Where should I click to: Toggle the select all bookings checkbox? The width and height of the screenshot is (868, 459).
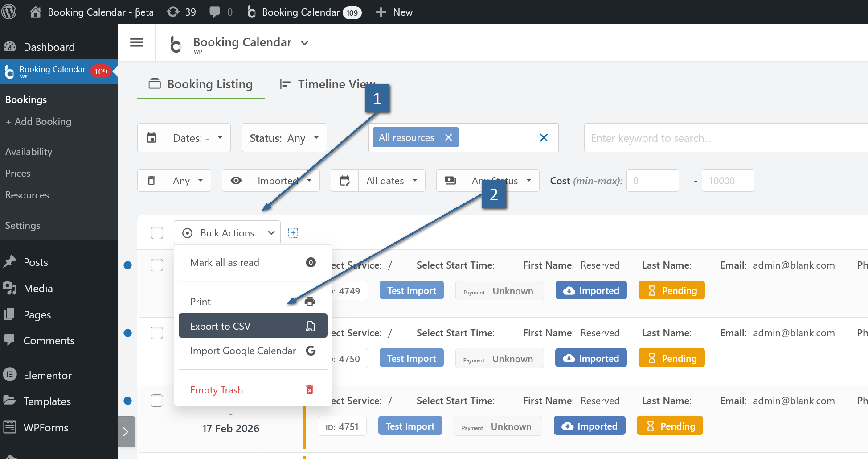(157, 233)
